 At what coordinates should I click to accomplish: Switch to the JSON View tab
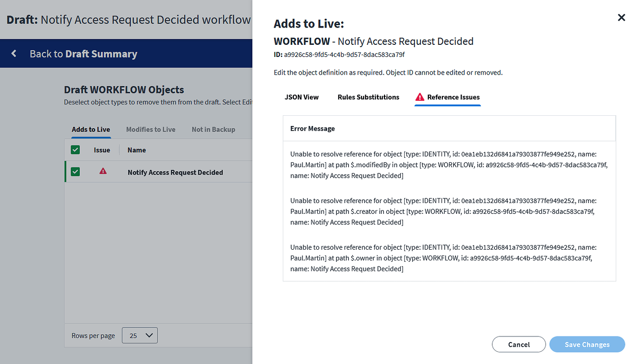pos(301,97)
